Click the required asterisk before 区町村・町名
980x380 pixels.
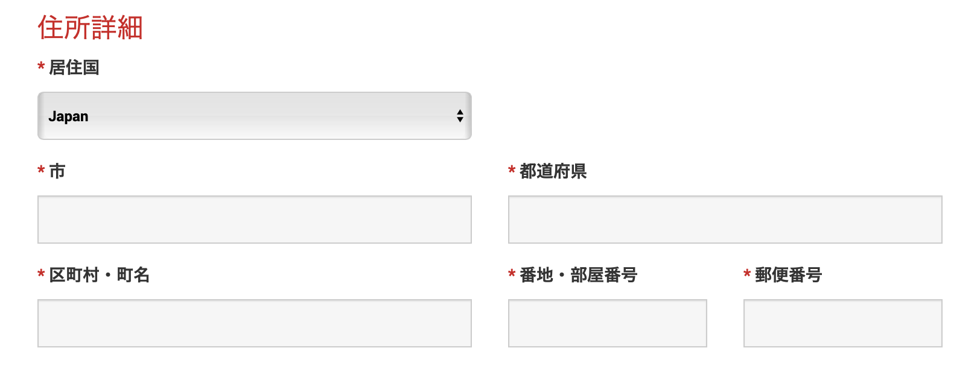(41, 274)
